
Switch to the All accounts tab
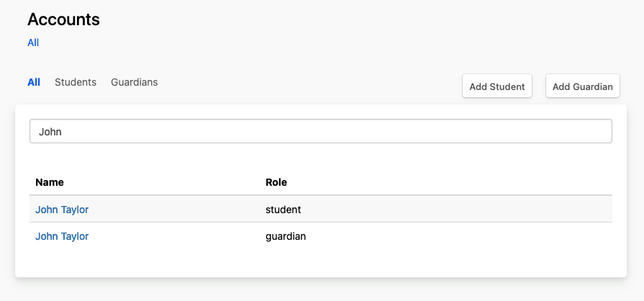34,82
